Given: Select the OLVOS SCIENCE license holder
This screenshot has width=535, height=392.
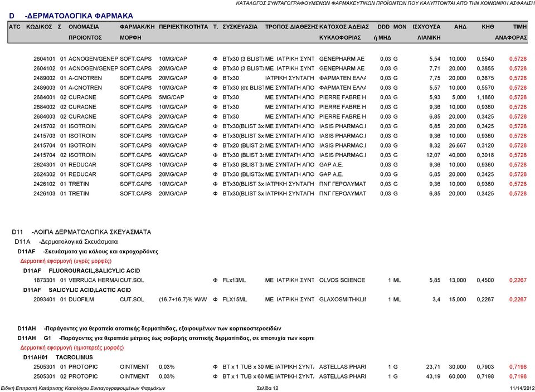Looking at the screenshot, I should click(342, 280).
